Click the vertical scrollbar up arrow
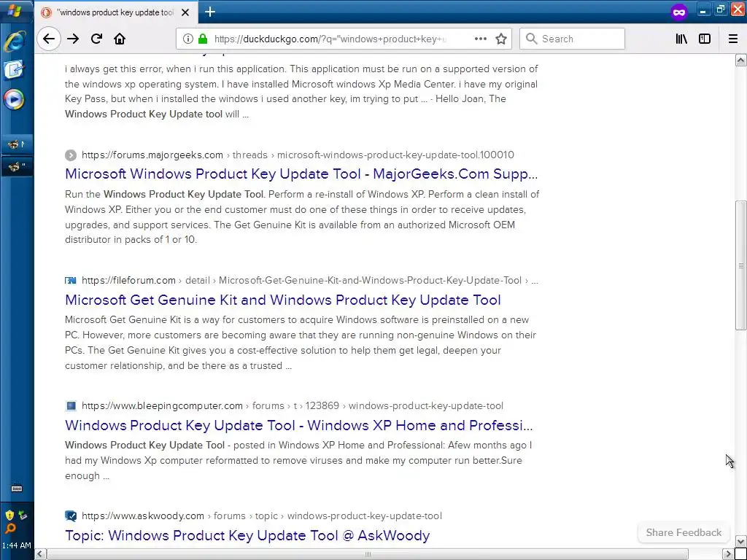 [740, 60]
